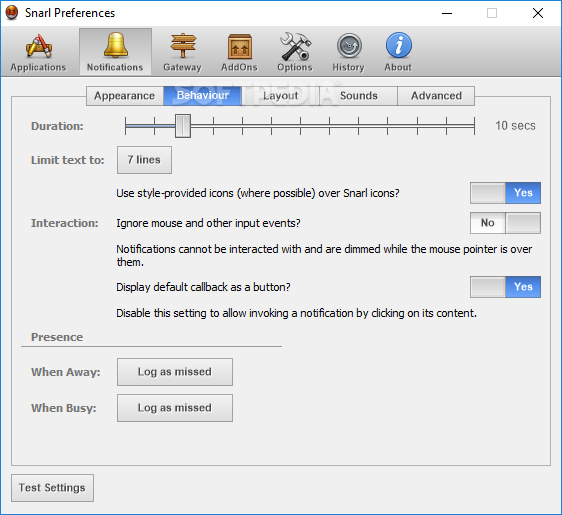Image resolution: width=562 pixels, height=515 pixels.
Task: Click the '10 secs' duration value
Action: (515, 126)
